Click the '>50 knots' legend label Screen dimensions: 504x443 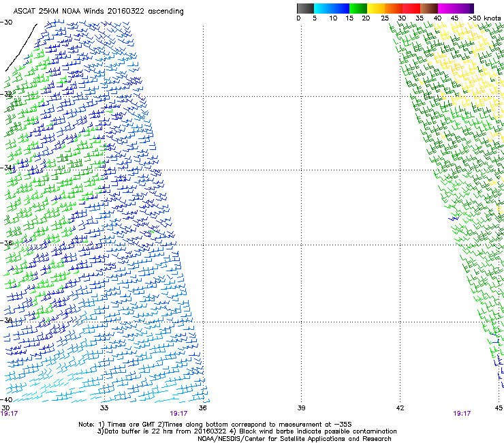(484, 18)
